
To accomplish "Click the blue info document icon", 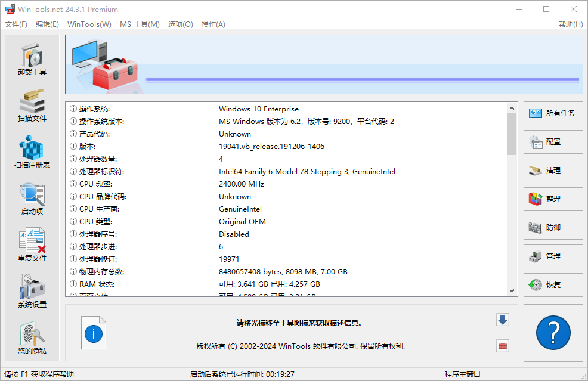I will [94, 333].
